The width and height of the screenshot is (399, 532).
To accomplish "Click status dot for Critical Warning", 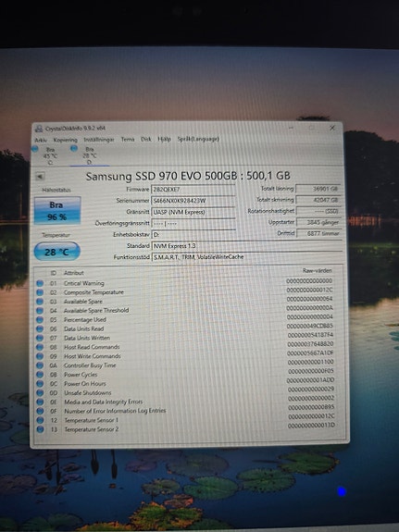I will click(x=40, y=283).
